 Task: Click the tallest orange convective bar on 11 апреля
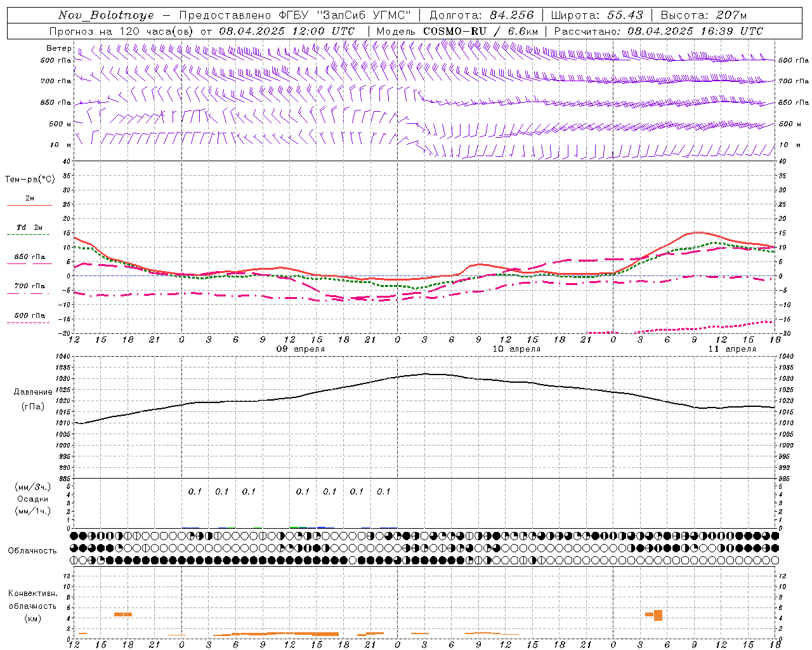click(x=658, y=615)
